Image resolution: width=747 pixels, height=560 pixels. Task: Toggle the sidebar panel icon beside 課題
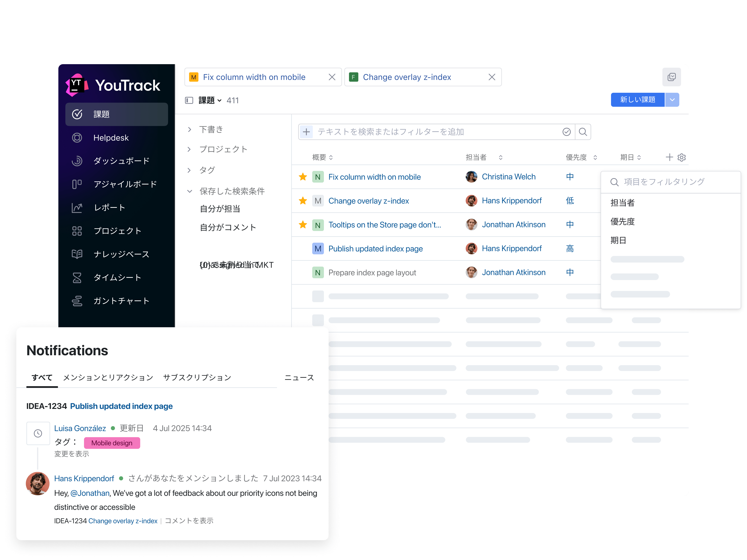189,100
